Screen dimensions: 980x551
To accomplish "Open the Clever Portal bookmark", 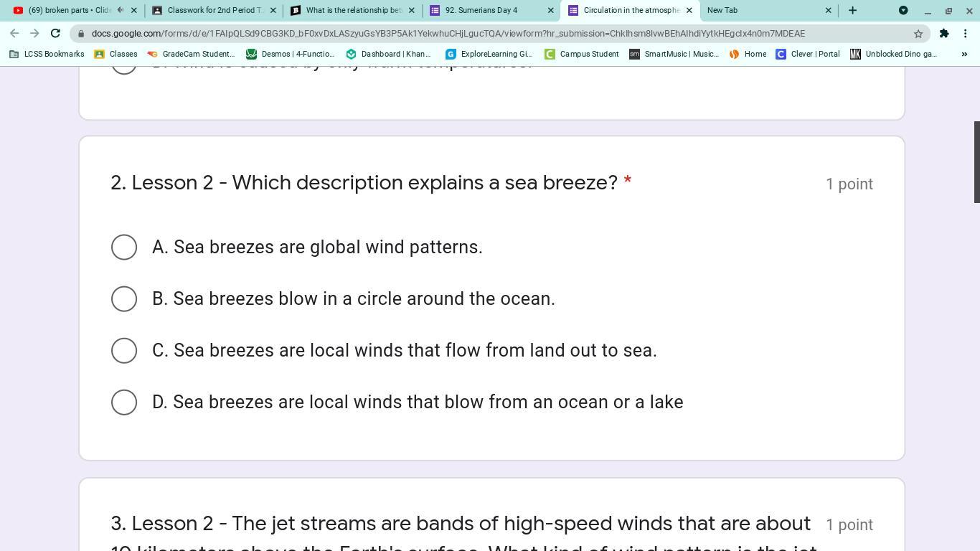I will pyautogui.click(x=808, y=54).
